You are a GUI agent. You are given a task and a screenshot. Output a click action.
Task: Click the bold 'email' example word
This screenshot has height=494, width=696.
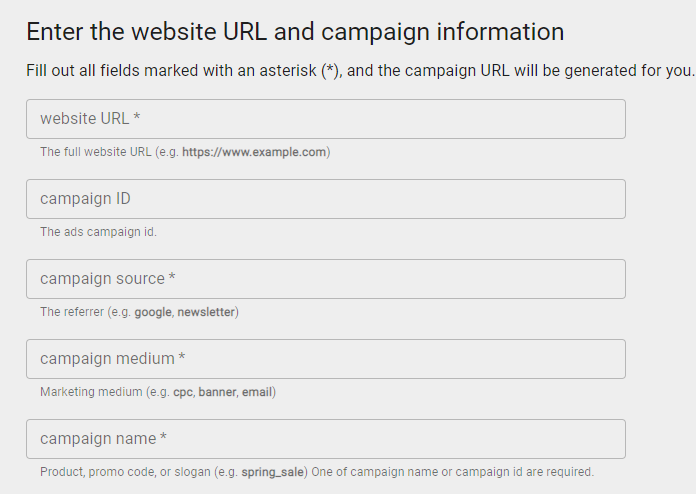(257, 392)
